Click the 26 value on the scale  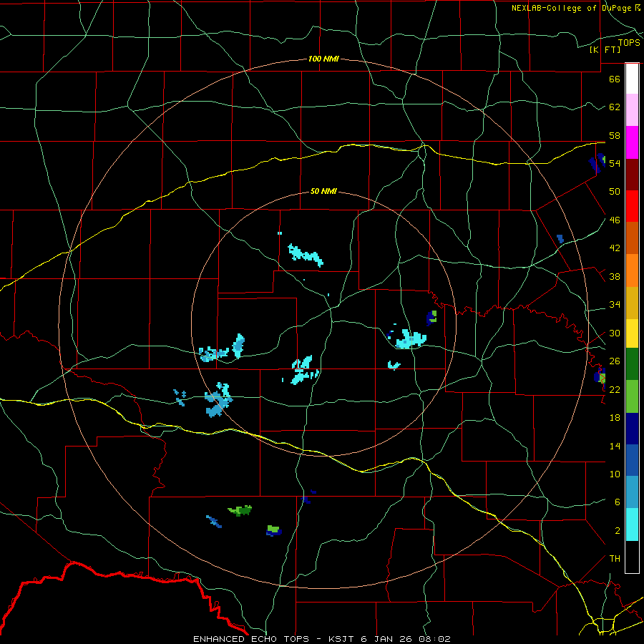(x=615, y=361)
